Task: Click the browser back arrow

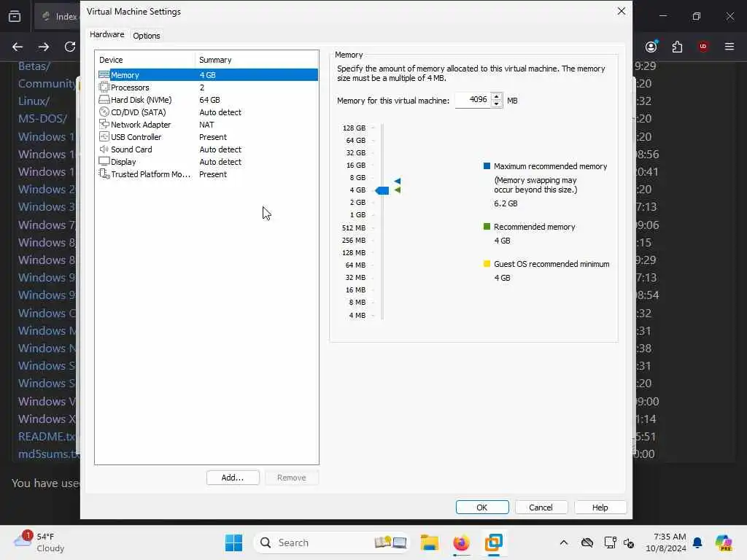Action: pos(18,47)
